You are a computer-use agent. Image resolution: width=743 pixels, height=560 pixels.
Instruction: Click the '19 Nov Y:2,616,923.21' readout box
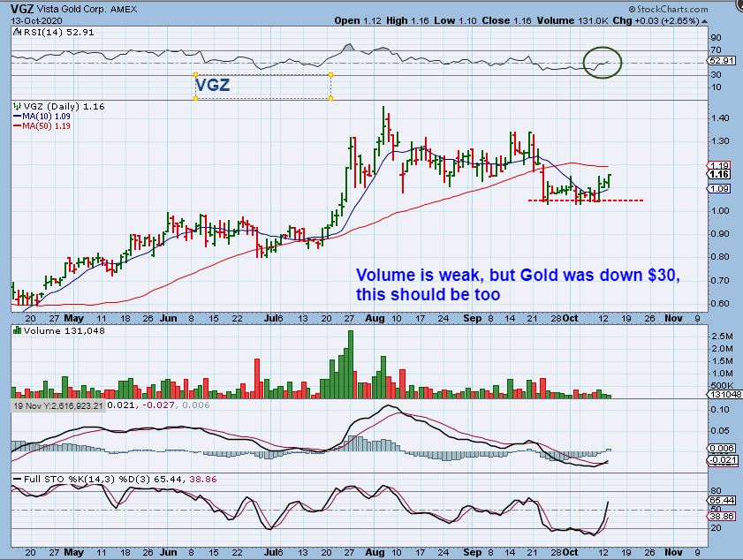point(57,405)
